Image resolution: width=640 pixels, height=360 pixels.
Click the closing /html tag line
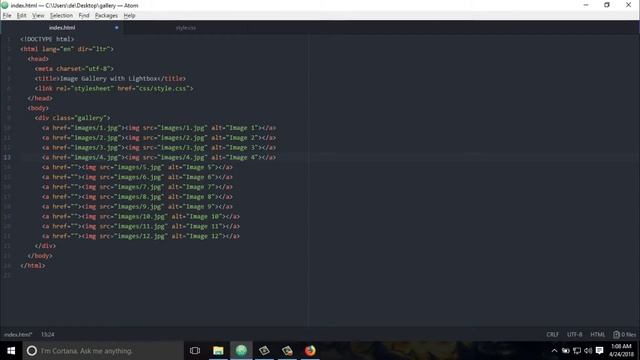[x=33, y=265]
